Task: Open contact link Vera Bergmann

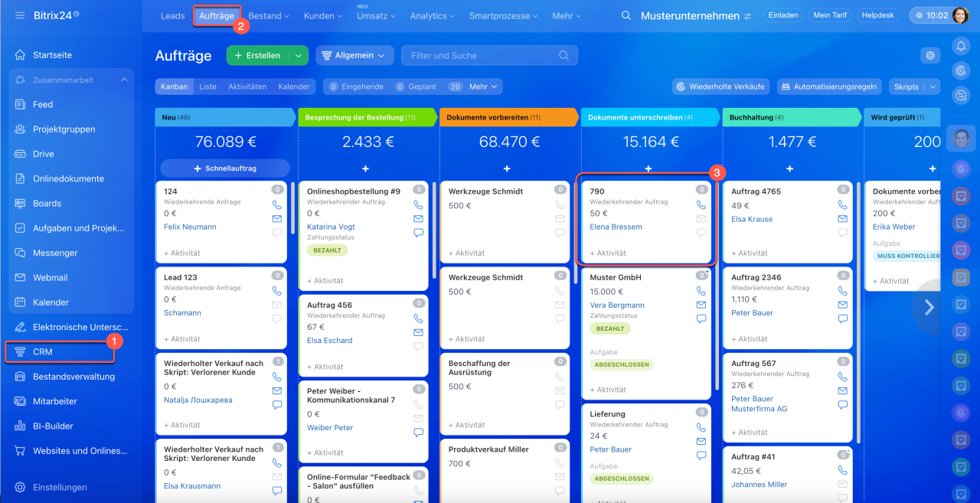Action: (617, 305)
